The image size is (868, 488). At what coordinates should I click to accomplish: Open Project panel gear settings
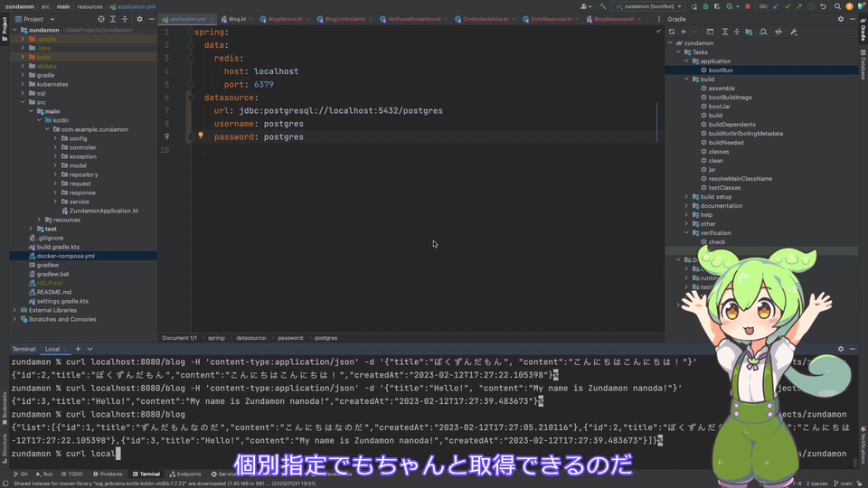click(139, 19)
